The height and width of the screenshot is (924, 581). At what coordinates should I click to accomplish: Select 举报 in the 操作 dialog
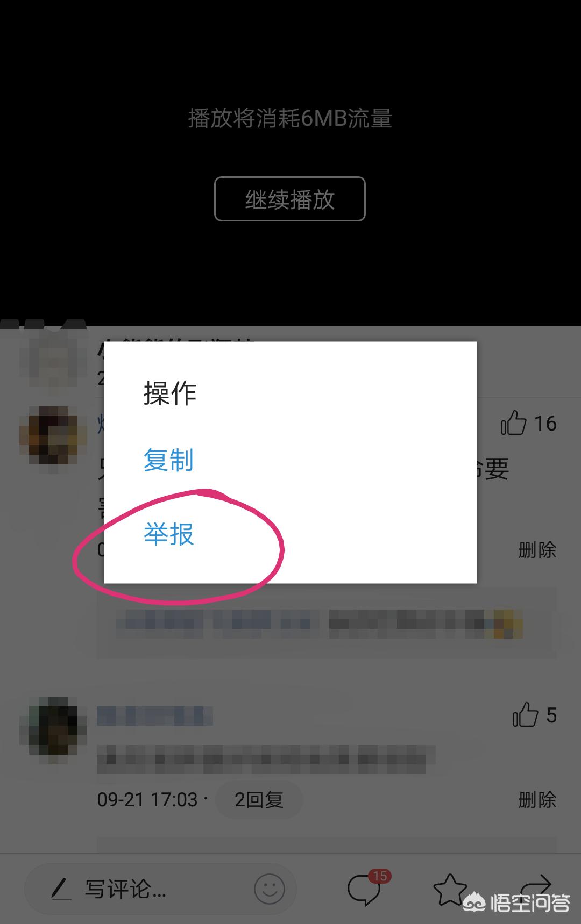[168, 534]
